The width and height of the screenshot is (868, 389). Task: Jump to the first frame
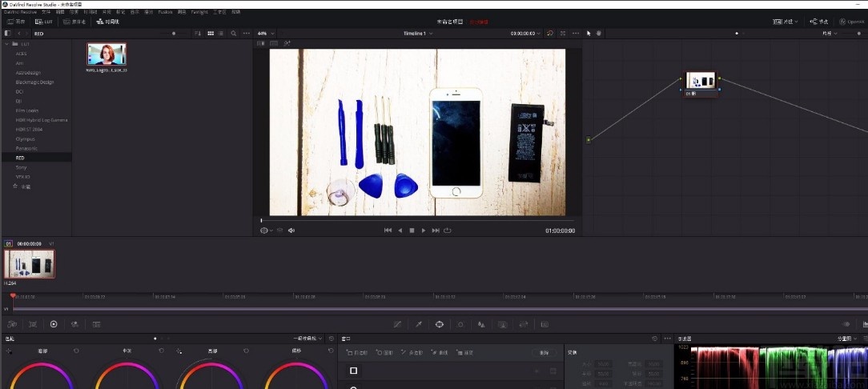(x=388, y=231)
